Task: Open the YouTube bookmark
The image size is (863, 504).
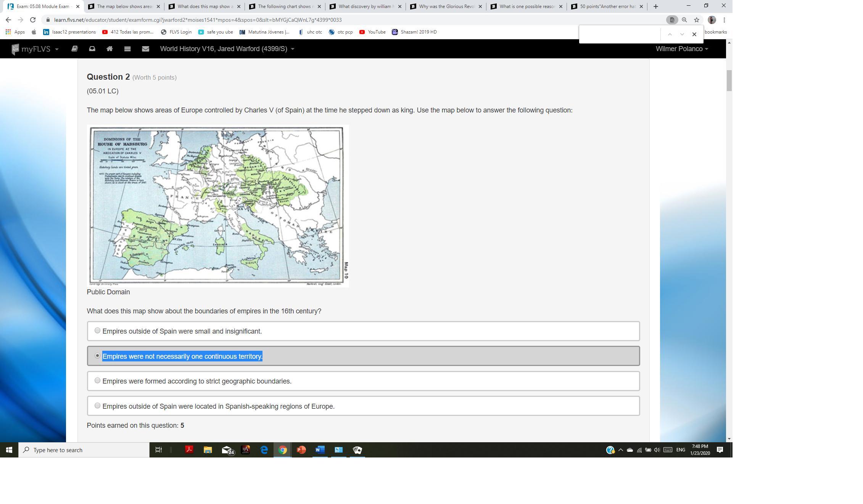Action: [372, 32]
